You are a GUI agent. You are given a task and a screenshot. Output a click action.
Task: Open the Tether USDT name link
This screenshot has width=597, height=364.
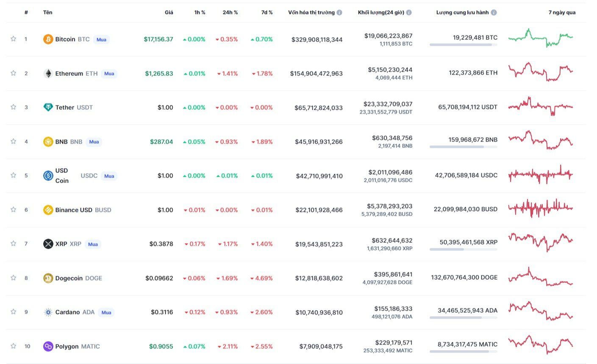(x=74, y=108)
